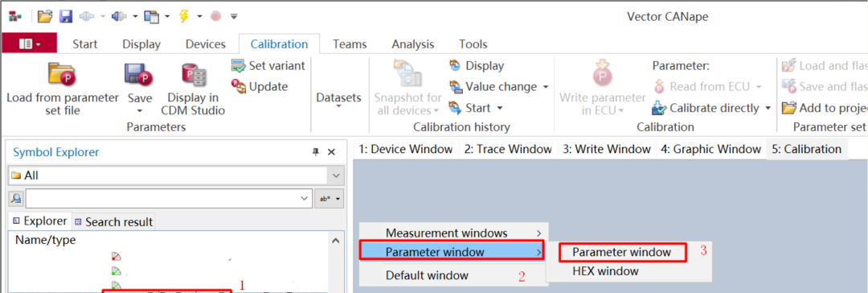Click the search magnifier icon in Symbol Explorer

click(x=16, y=198)
